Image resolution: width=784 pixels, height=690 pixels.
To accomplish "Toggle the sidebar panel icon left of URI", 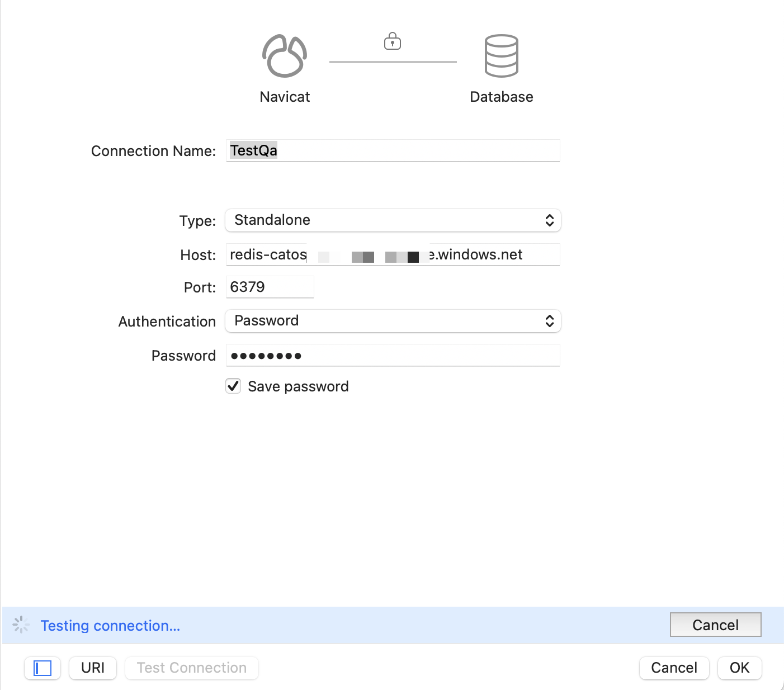I will click(x=42, y=668).
